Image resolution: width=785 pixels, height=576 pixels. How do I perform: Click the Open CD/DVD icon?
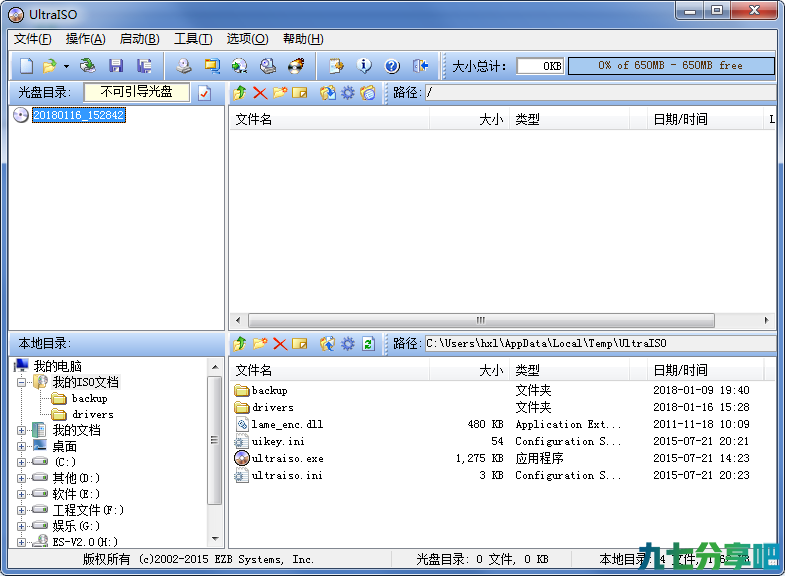[x=88, y=66]
